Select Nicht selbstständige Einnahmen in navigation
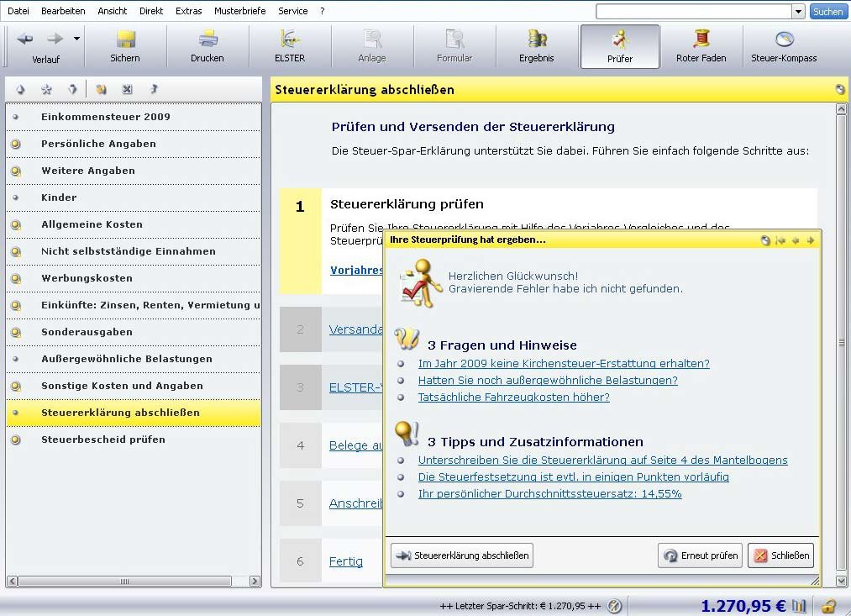The image size is (851, 616). pyautogui.click(x=134, y=251)
